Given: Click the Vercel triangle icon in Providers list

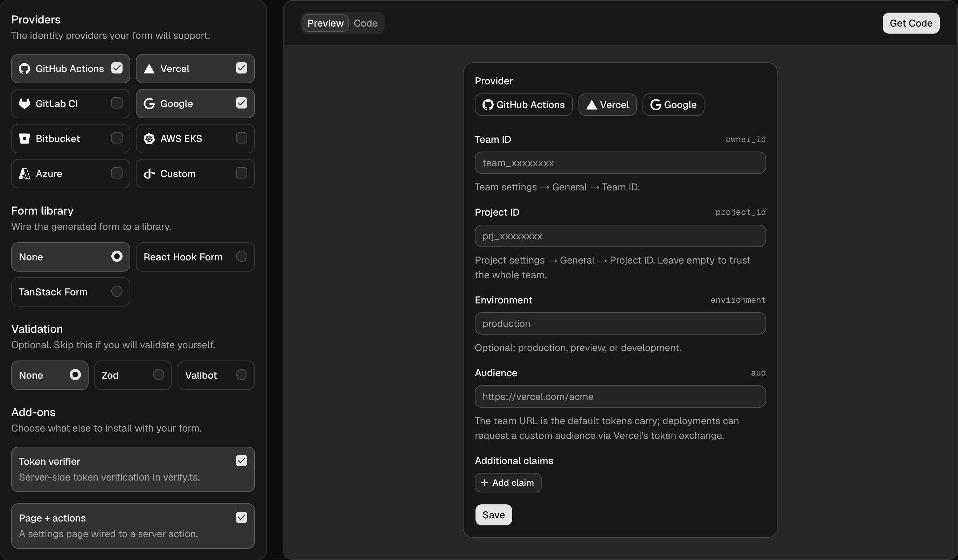Looking at the screenshot, I should (x=149, y=69).
